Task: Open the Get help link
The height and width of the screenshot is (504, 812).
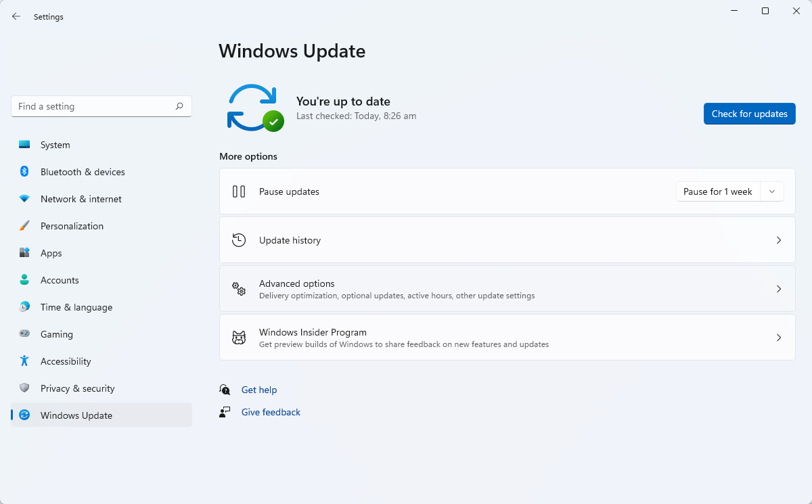Action: [x=259, y=390]
